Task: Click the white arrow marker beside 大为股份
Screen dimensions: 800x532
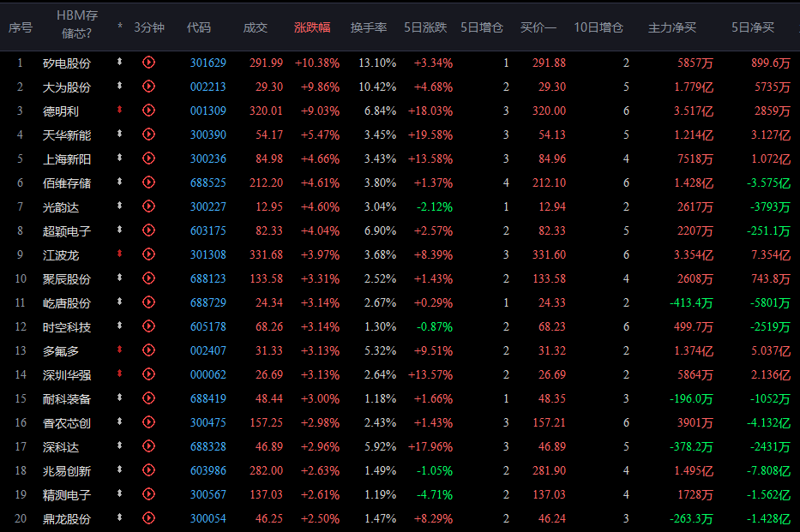Action: (x=120, y=87)
